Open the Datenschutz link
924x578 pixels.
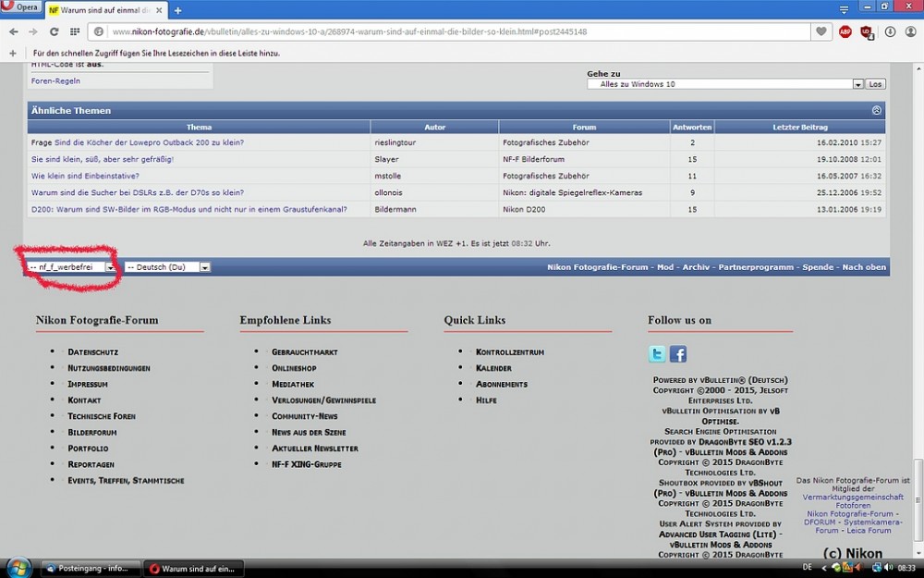coord(93,352)
